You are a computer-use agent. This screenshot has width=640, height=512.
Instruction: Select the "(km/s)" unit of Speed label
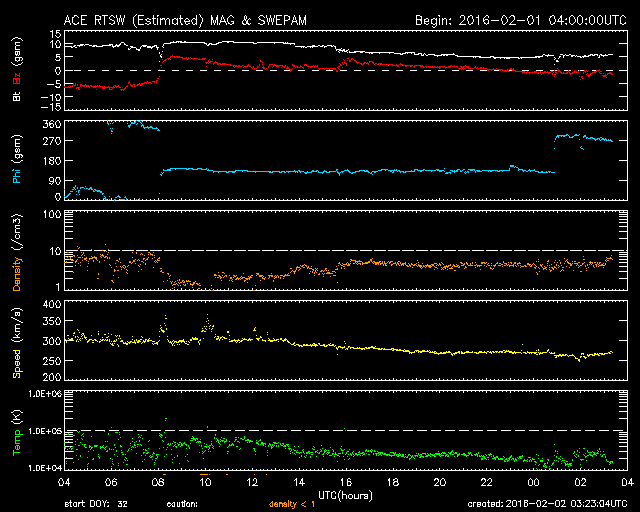(x=18, y=325)
